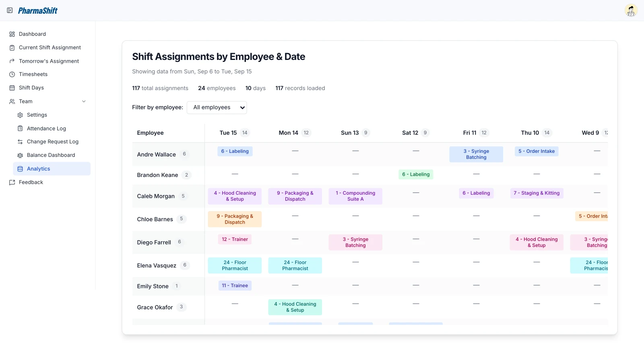Click Elena Vasquez's Mon 14 Floor Pharmacist shift

click(295, 265)
